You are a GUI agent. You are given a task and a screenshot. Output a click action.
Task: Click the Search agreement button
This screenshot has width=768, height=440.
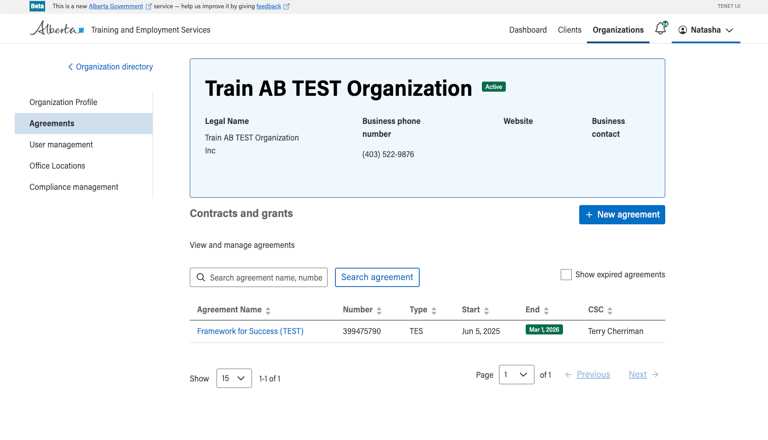coord(377,277)
